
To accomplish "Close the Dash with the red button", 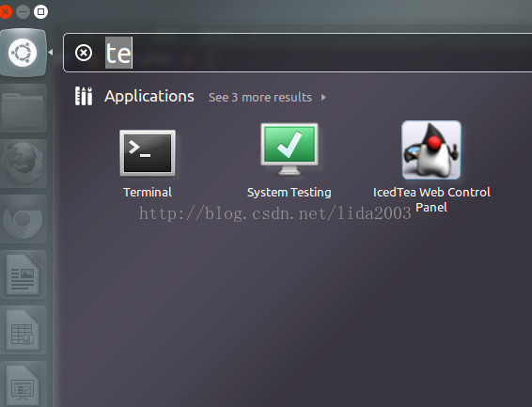I will click(x=5, y=12).
